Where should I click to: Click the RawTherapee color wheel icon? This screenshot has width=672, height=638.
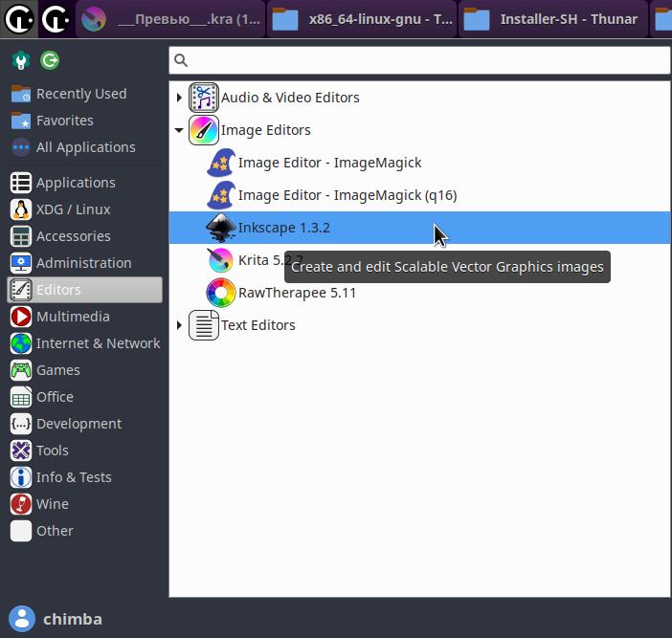221,293
